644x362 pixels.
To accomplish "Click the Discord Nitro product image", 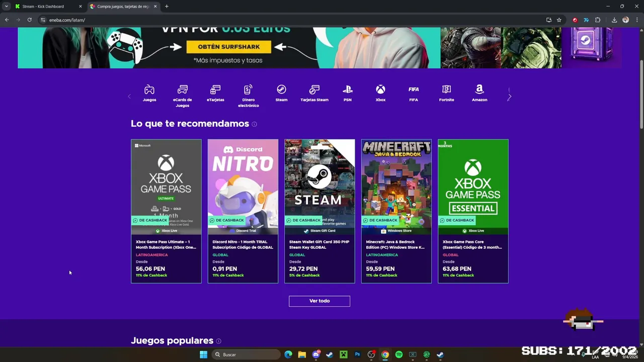I will (x=243, y=187).
